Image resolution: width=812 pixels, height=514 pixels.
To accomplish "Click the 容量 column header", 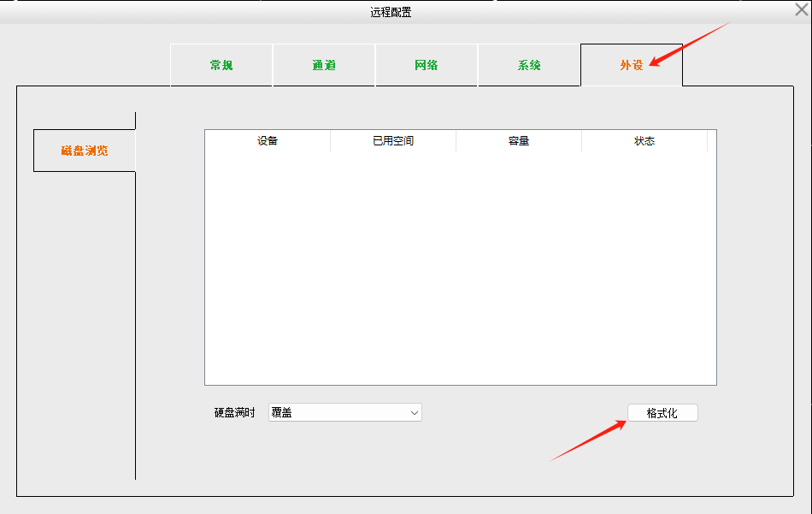I will 519,141.
